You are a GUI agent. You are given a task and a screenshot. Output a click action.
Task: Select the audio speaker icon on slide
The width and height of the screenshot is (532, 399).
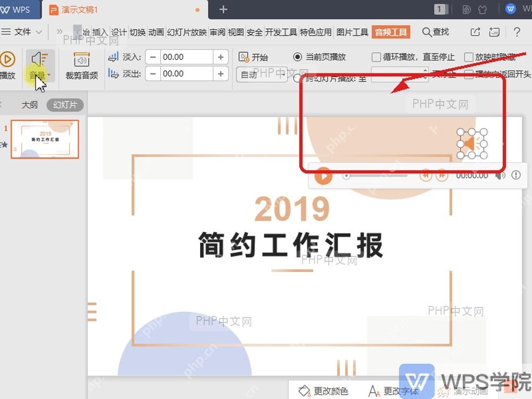472,144
